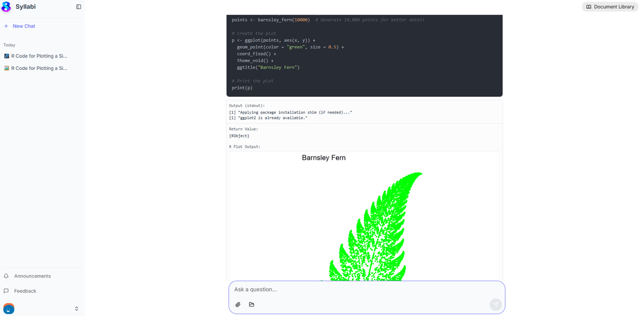The image size is (644, 316).
Task: Collapse the sidebar with the panel toggle
Action: [x=78, y=7]
